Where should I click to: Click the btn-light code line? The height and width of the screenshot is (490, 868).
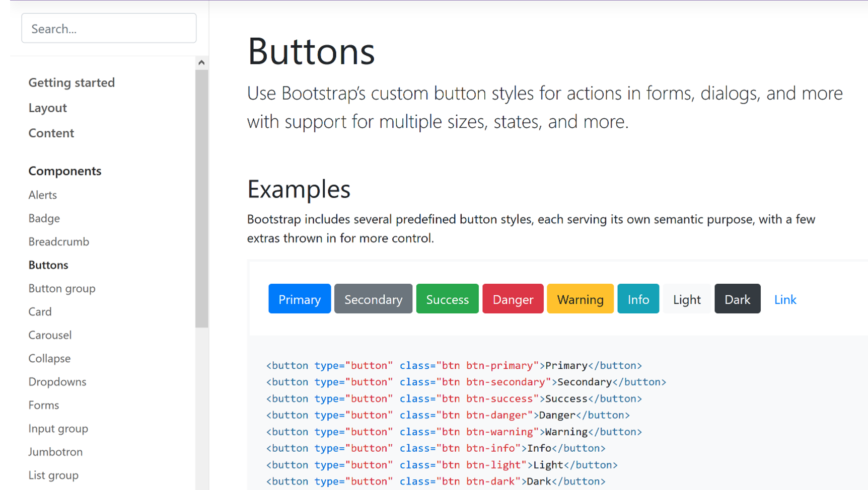[442, 465]
